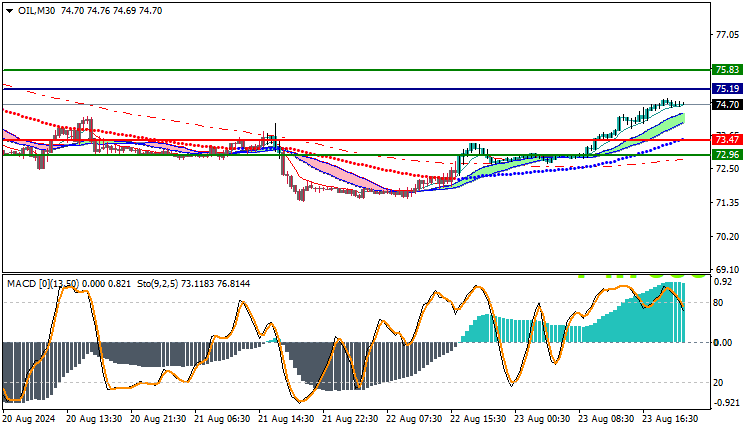Click the 20 Aug 2024 time label
Viewport: 750px width, 430px height.
29,419
